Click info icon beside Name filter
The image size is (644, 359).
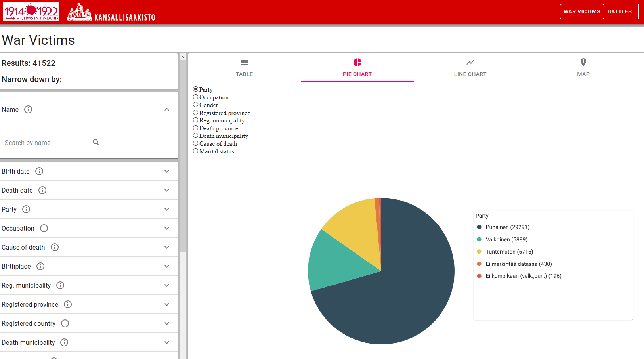(28, 109)
